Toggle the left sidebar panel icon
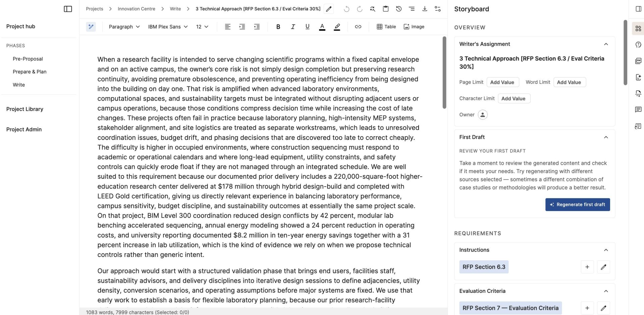644x315 pixels. point(68,9)
